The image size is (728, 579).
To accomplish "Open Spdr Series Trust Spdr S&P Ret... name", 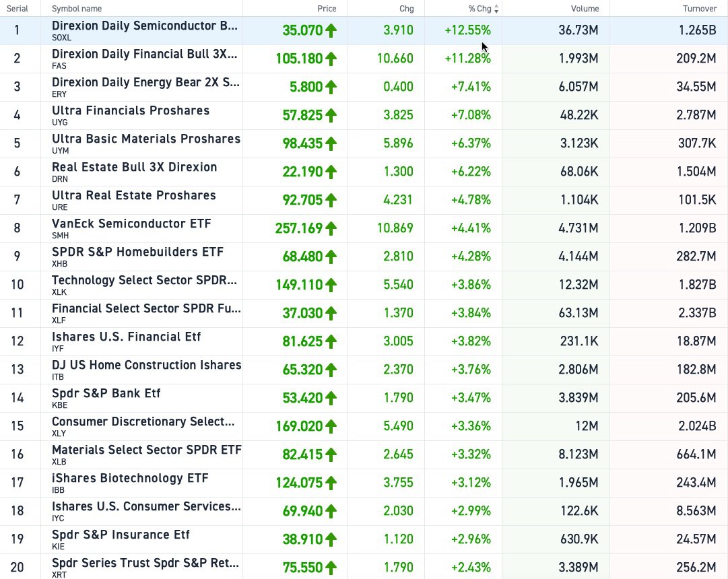I will tap(145, 564).
